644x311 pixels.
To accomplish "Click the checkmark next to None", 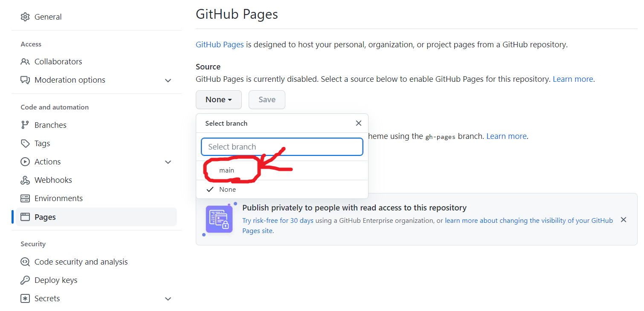I will (209, 190).
